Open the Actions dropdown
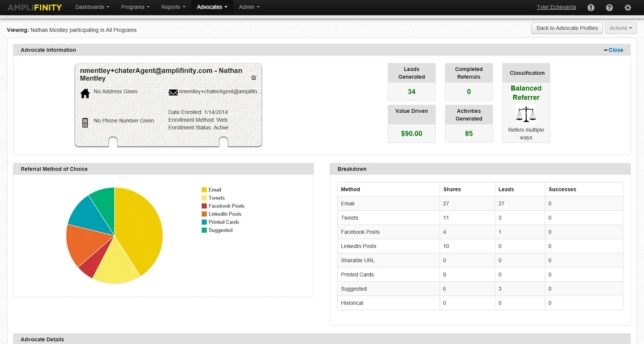The width and height of the screenshot is (644, 344). coord(621,28)
